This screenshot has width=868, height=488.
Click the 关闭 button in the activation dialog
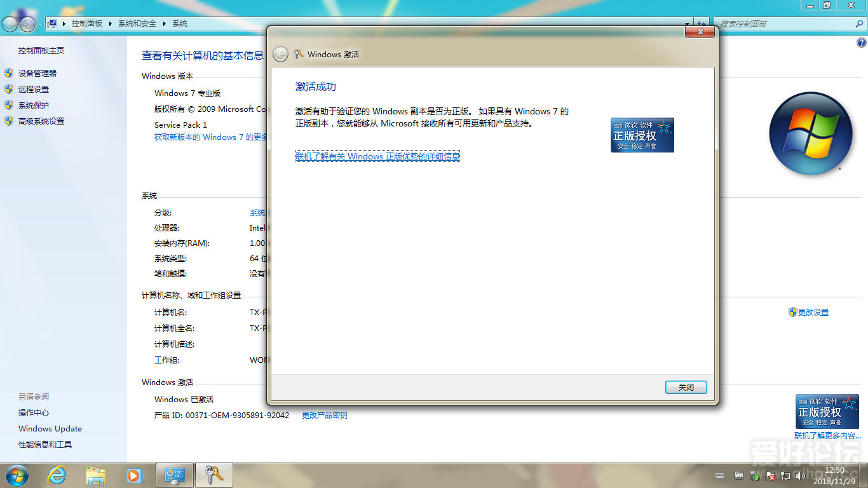coord(686,387)
